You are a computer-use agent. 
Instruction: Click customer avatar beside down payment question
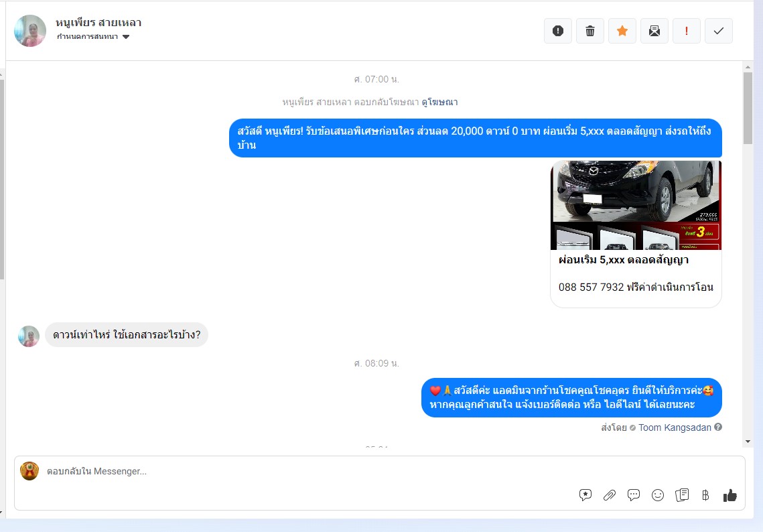coord(29,336)
